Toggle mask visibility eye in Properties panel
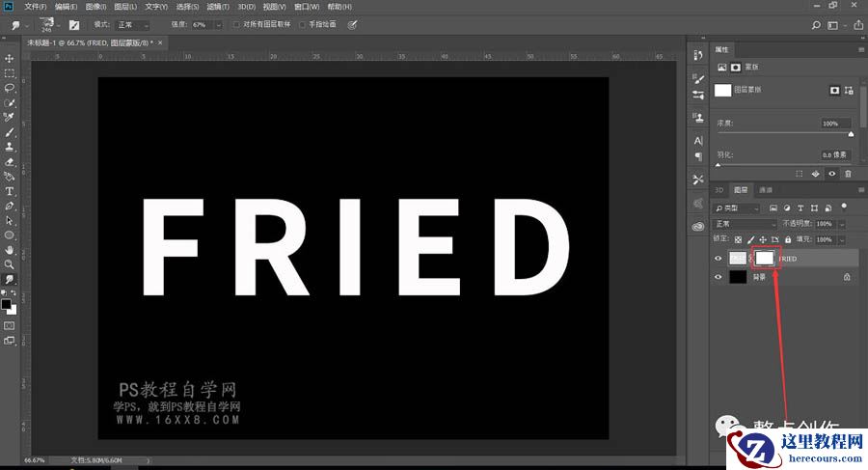This screenshot has height=470, width=868. (x=831, y=174)
